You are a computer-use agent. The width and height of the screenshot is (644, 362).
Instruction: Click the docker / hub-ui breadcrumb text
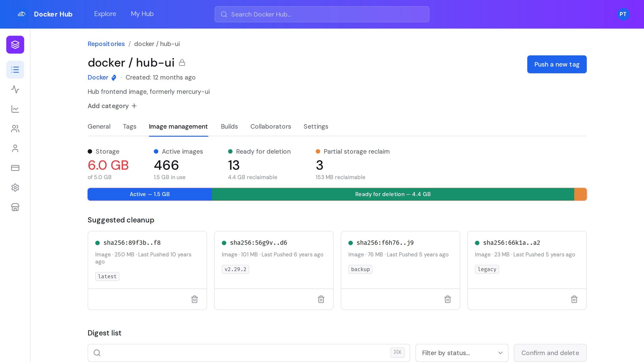point(157,44)
